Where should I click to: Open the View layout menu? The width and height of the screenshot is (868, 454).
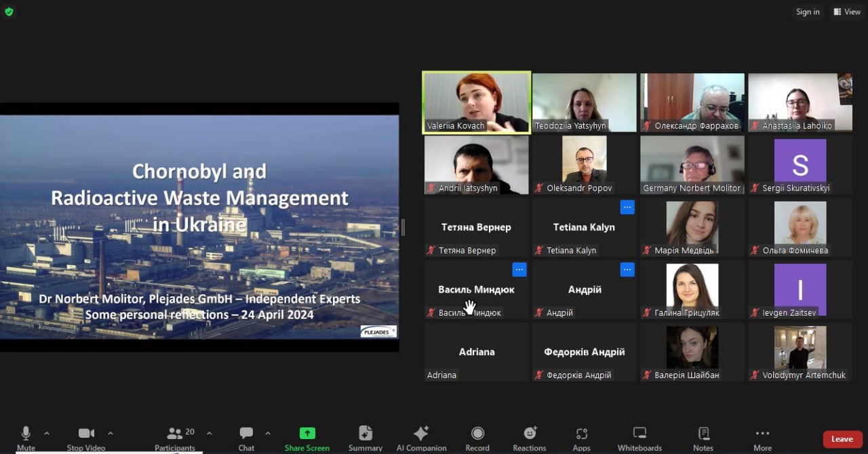(847, 12)
